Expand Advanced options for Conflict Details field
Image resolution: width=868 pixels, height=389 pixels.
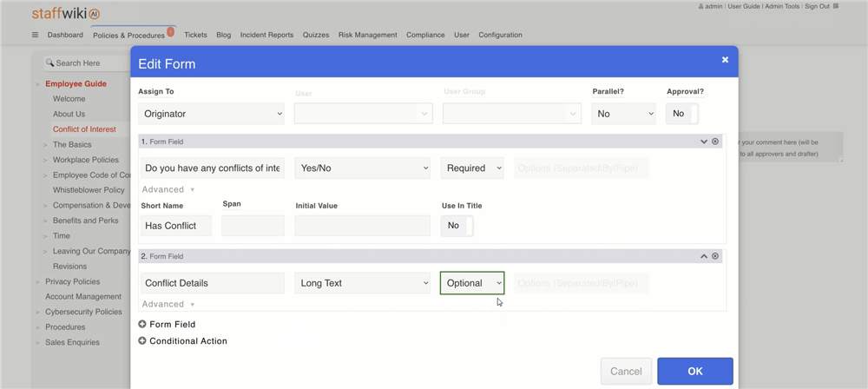coord(168,305)
